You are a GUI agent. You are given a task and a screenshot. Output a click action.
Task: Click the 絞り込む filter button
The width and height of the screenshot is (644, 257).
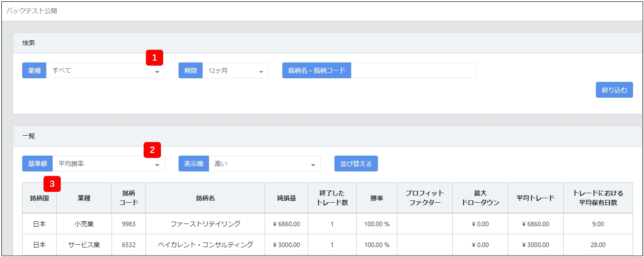[x=614, y=90]
